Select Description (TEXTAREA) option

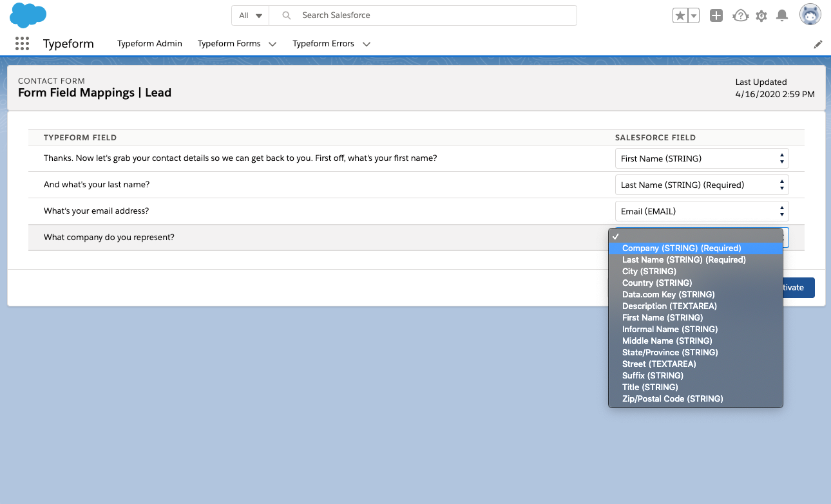pyautogui.click(x=696, y=306)
